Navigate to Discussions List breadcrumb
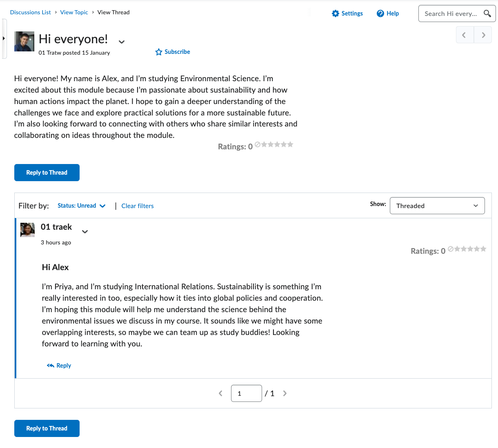 pyautogui.click(x=30, y=12)
